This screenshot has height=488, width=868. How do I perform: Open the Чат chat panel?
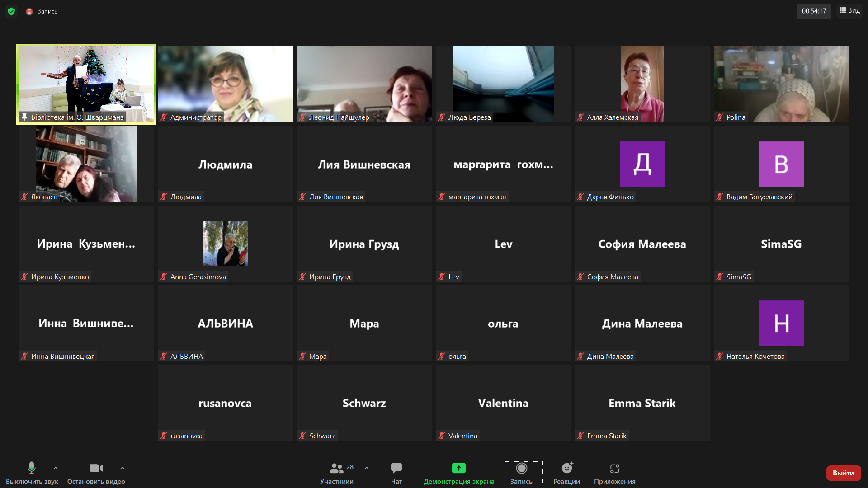396,473
